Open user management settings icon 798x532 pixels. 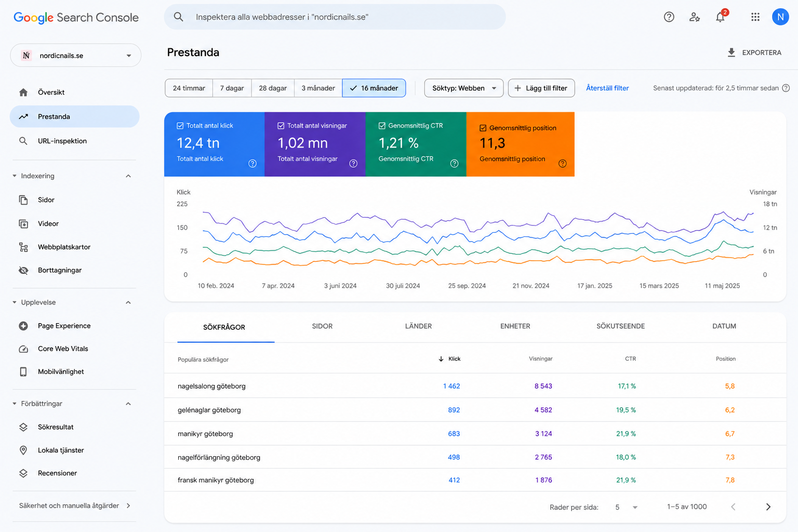695,17
